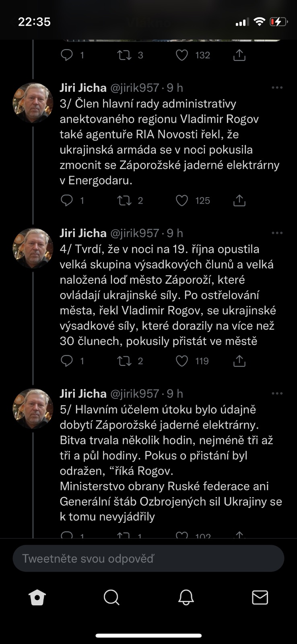Open more options for tweet 5/

[x=277, y=394]
